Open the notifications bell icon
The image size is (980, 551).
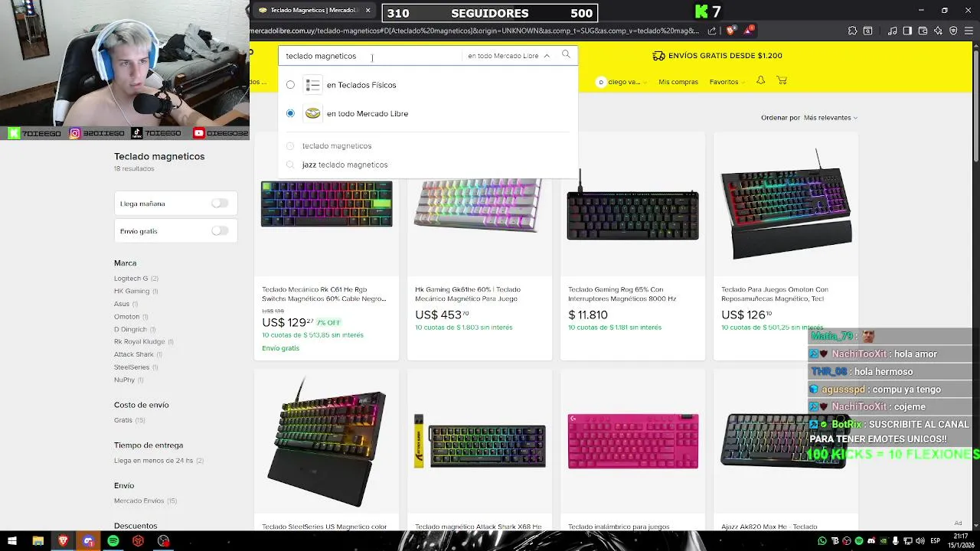(x=760, y=80)
